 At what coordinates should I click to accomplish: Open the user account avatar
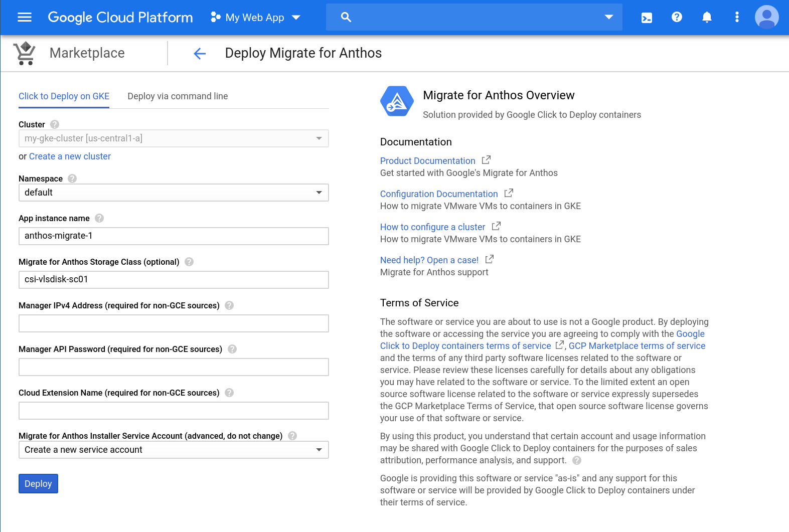point(766,18)
